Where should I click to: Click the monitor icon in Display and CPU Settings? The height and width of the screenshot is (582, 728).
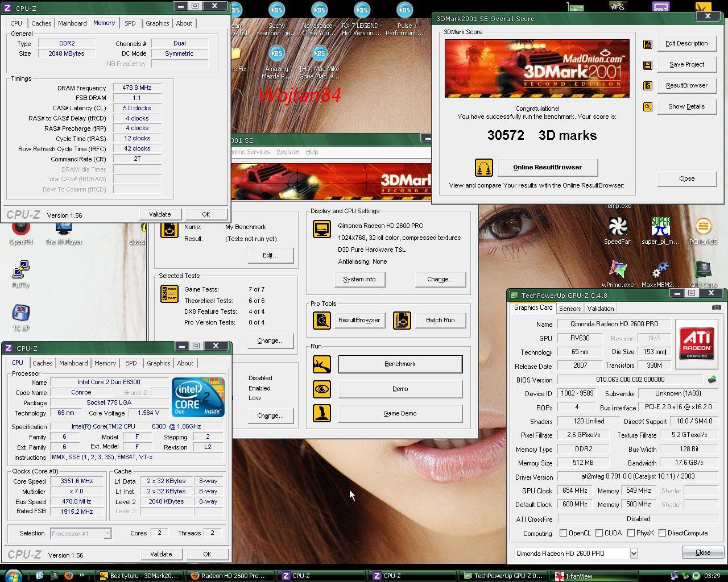322,229
